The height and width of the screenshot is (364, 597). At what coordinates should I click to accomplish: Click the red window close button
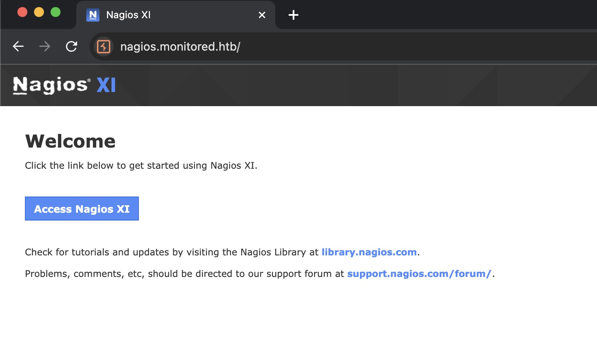tap(22, 12)
